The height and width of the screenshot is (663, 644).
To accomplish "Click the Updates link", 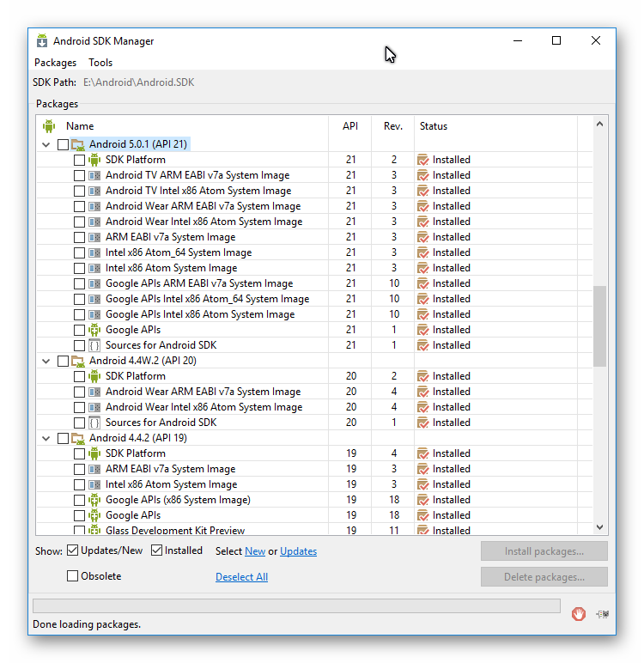I will (298, 551).
